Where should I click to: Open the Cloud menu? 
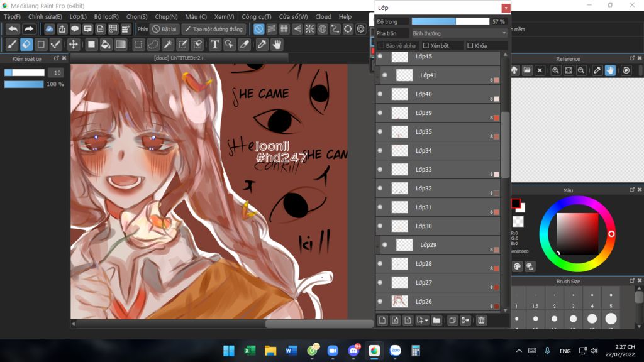click(323, 17)
